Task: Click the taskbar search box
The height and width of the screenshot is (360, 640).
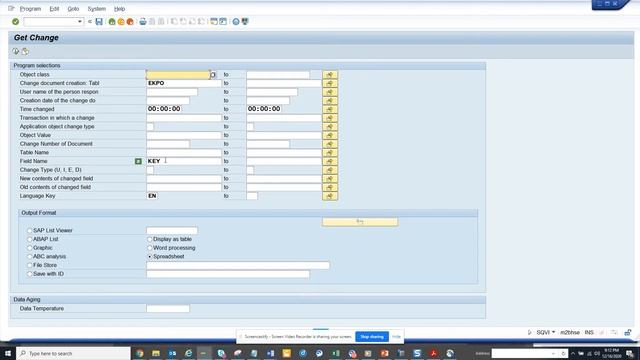Action: point(73,353)
